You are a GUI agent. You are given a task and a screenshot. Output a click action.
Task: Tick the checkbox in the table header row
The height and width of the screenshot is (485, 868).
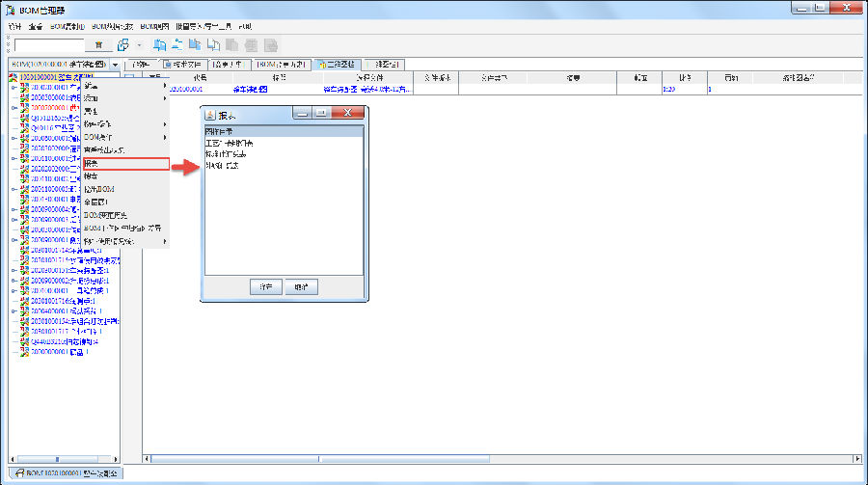coord(130,77)
